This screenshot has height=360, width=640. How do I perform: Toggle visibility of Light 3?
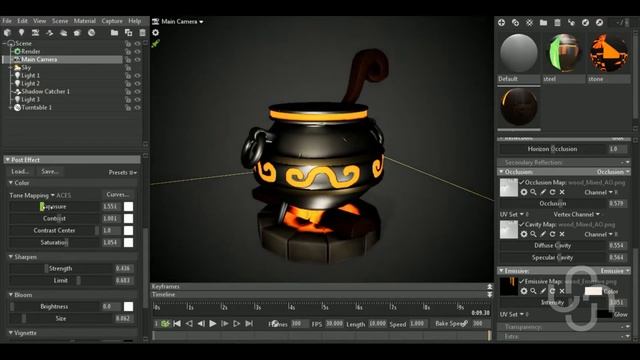[x=138, y=100]
